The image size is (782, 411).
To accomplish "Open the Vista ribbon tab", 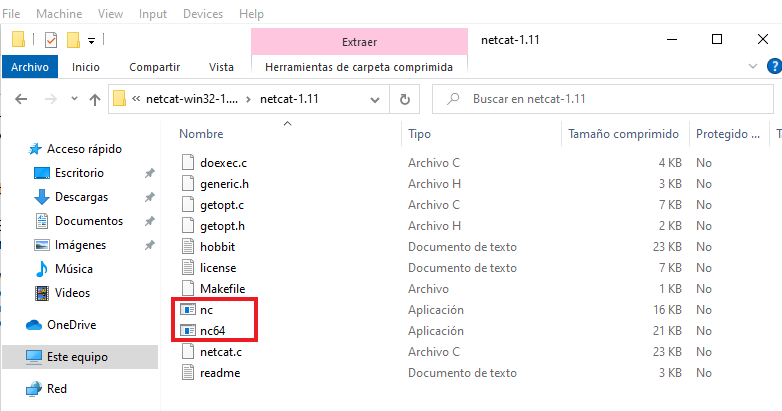I will click(221, 67).
